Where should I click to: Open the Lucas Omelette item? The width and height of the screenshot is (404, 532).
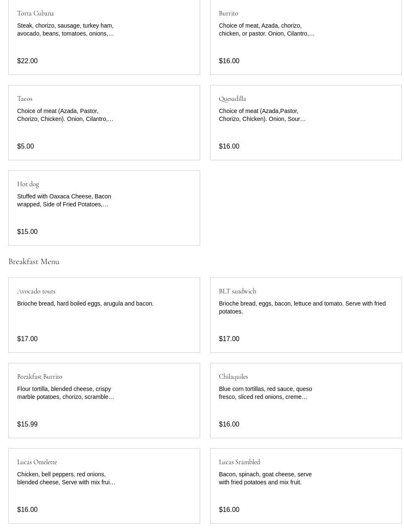[x=37, y=462]
